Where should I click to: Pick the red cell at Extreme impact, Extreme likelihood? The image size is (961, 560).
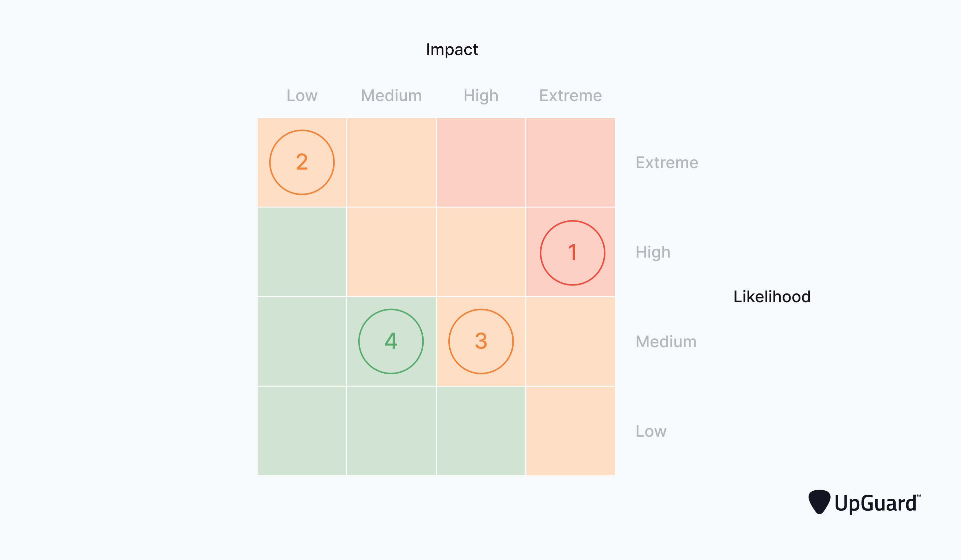pyautogui.click(x=570, y=162)
